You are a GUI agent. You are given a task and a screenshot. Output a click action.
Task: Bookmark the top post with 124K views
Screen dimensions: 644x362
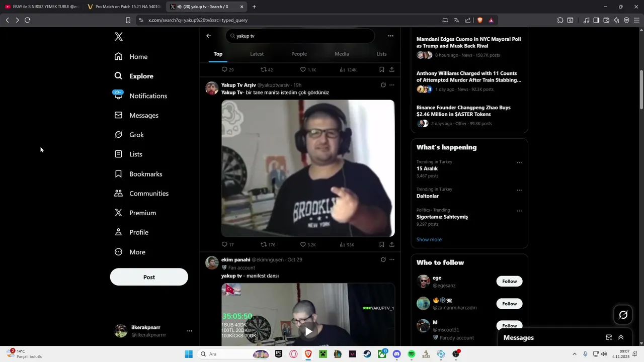[x=382, y=70]
